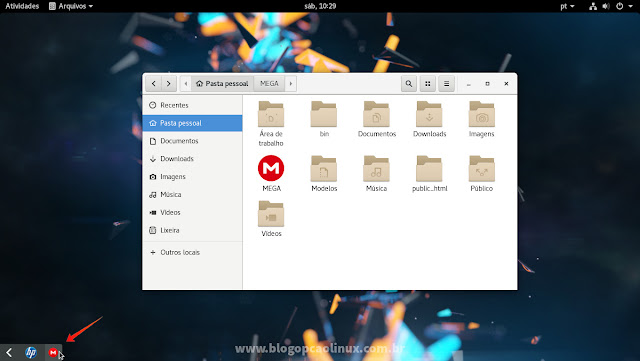Toggle grid view icon in header
Viewport: 640px width, 361px height.
tap(428, 84)
